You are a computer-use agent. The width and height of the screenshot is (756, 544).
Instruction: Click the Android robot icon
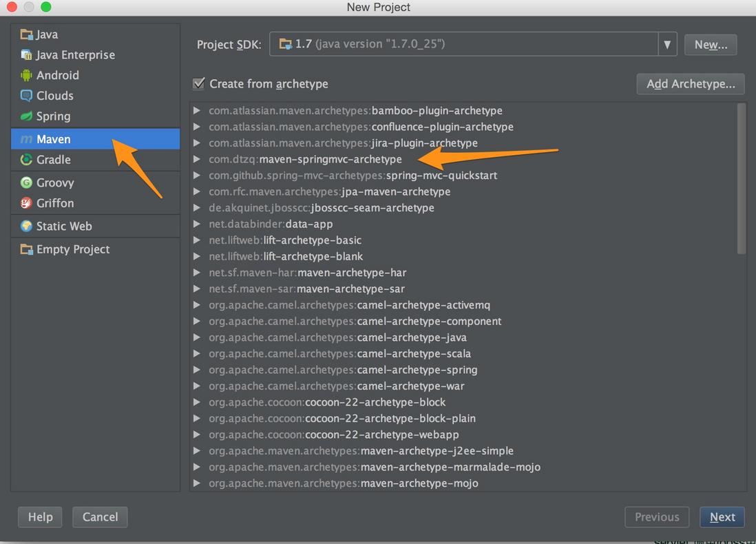click(26, 75)
